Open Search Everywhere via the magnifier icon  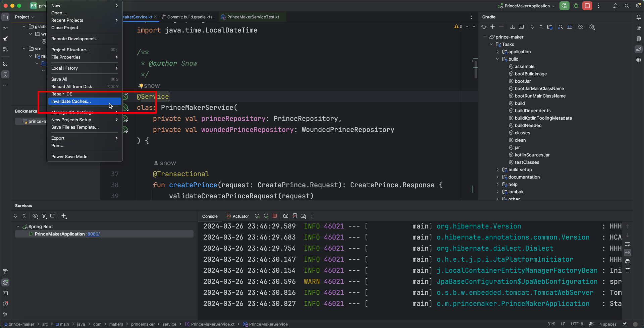627,6
